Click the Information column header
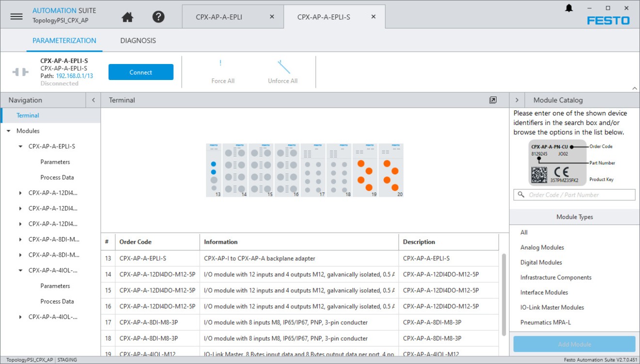Image resolution: width=640 pixels, height=364 pixels. pyautogui.click(x=299, y=242)
